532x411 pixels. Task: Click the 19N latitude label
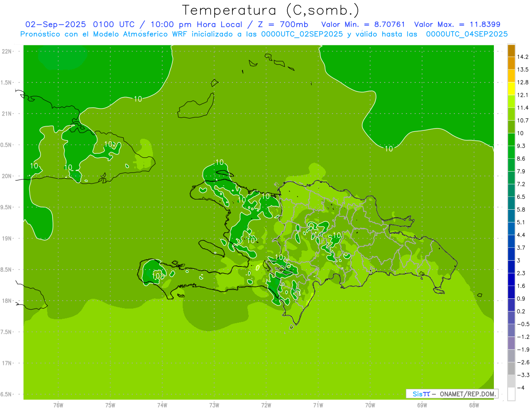coord(7,239)
